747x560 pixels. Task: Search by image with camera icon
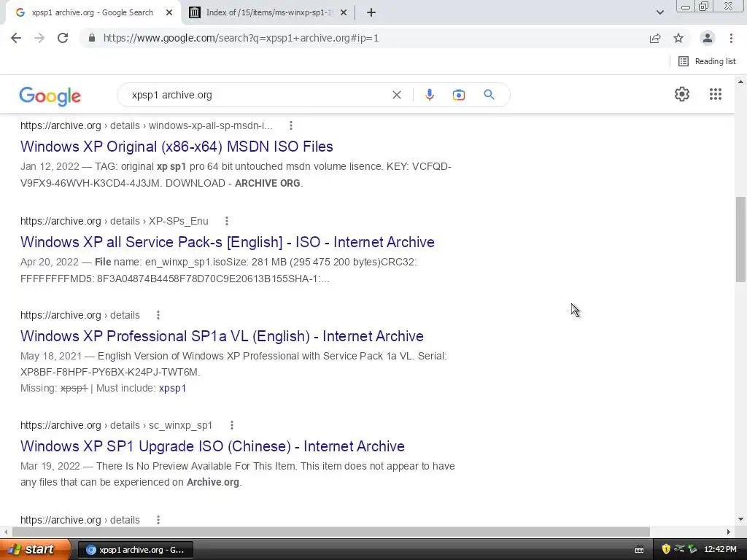pyautogui.click(x=459, y=95)
